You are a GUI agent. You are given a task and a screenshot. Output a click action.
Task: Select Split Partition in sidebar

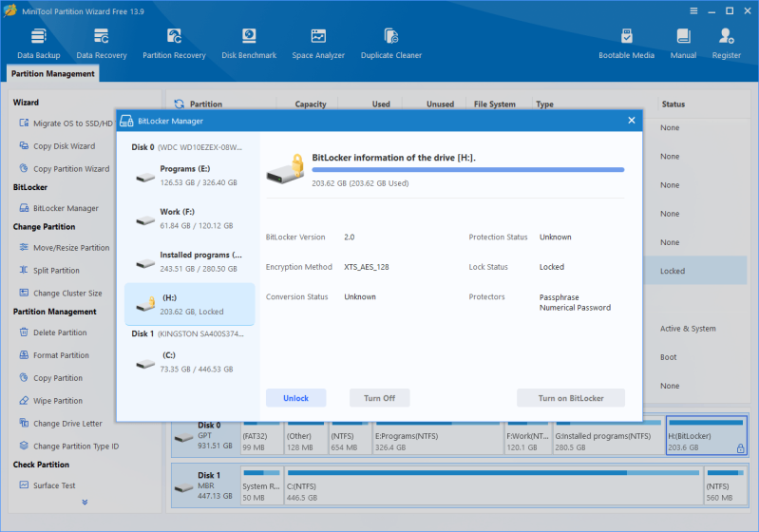48,271
